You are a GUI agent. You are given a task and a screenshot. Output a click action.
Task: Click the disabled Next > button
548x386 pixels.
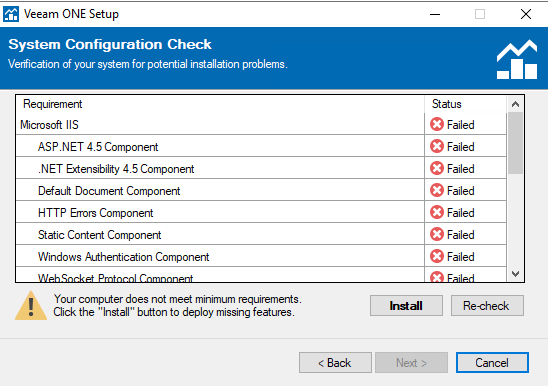coord(411,363)
